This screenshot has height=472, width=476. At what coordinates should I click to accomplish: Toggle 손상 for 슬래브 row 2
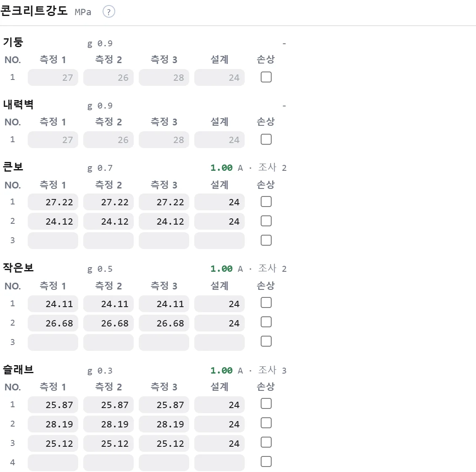pos(266,423)
